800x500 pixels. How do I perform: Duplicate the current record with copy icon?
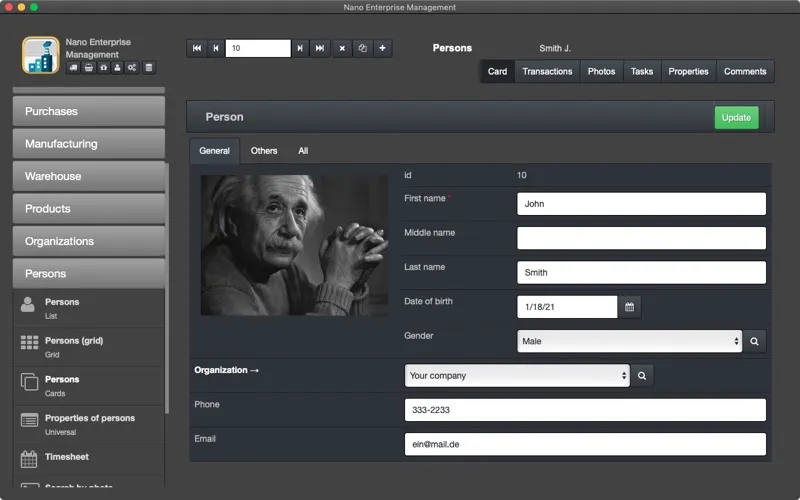[x=362, y=48]
